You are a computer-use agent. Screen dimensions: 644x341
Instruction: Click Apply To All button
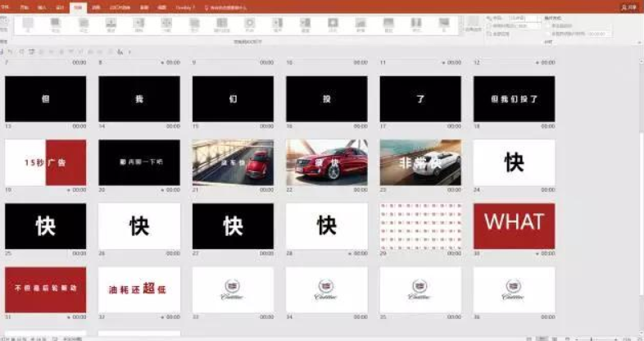(x=499, y=34)
